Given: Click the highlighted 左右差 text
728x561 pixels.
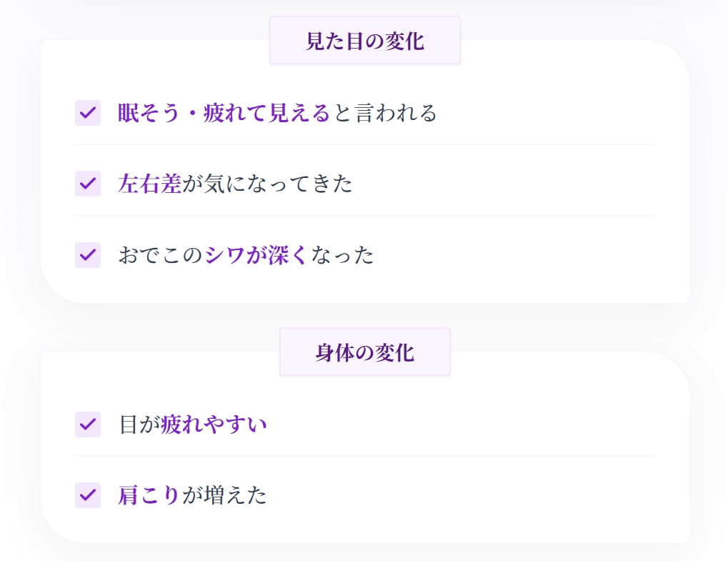Looking at the screenshot, I should [x=149, y=184].
